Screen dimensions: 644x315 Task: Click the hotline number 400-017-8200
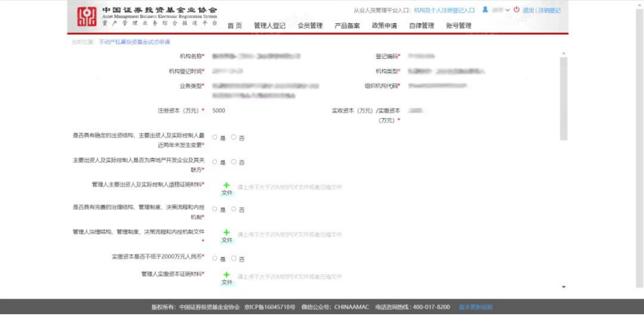[x=432, y=307]
